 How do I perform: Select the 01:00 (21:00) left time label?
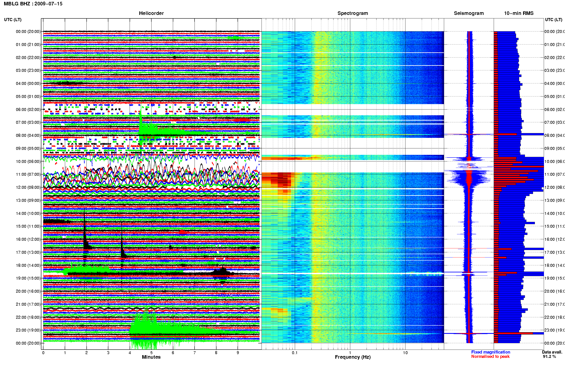point(28,44)
